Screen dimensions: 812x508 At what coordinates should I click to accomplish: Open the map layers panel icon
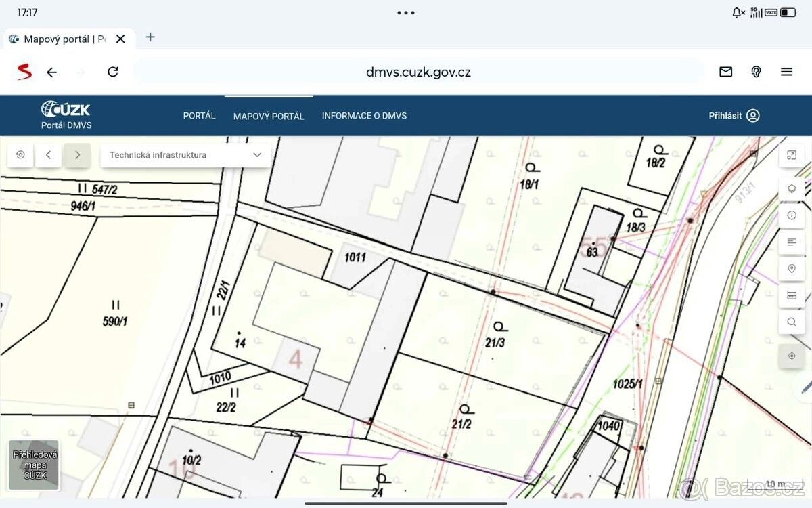point(792,188)
